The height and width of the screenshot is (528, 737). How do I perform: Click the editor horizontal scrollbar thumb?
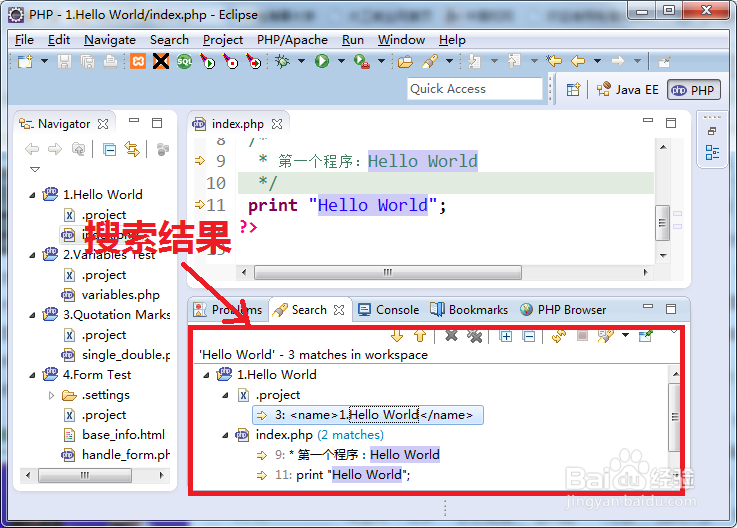coord(387,272)
